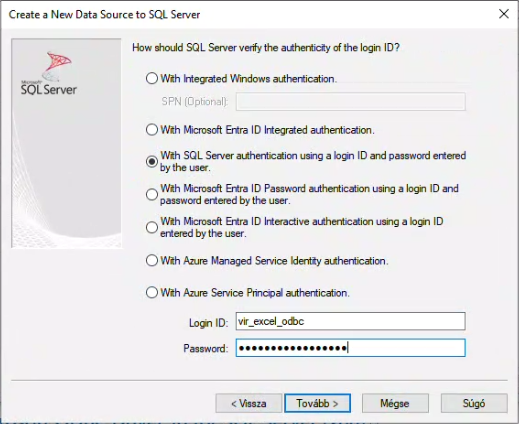The image size is (519, 424).
Task: Click the SQL Server authentication label text
Action: click(x=313, y=161)
